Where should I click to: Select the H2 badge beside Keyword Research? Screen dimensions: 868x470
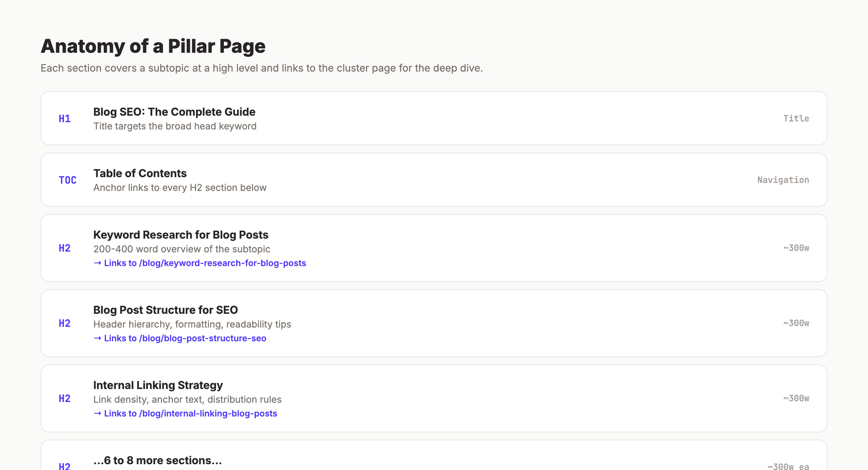[x=65, y=248]
